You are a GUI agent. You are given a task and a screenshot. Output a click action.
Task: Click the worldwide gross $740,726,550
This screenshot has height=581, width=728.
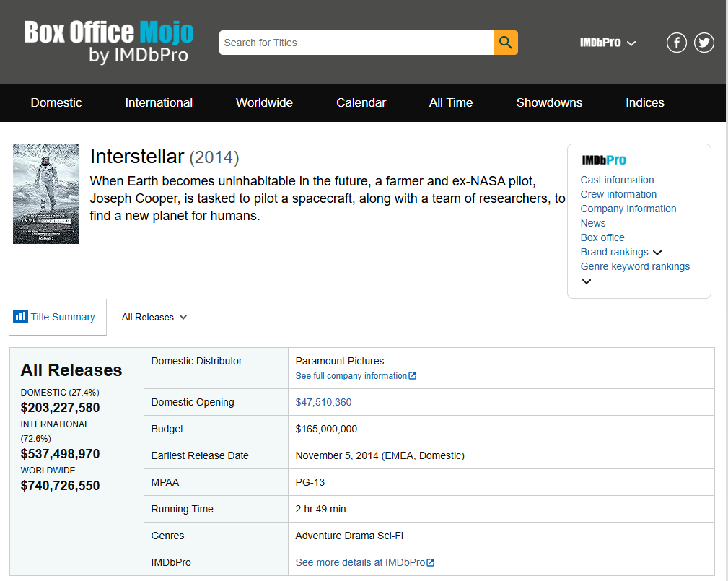(61, 486)
